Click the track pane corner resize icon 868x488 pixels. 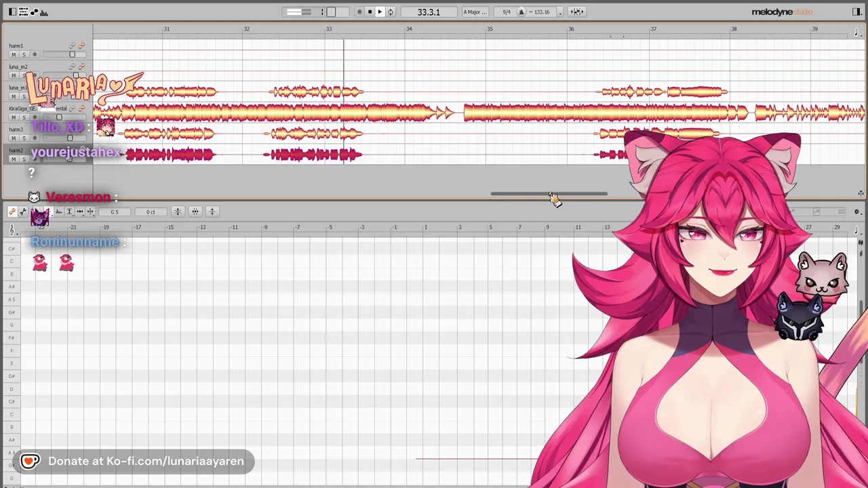coord(861,194)
